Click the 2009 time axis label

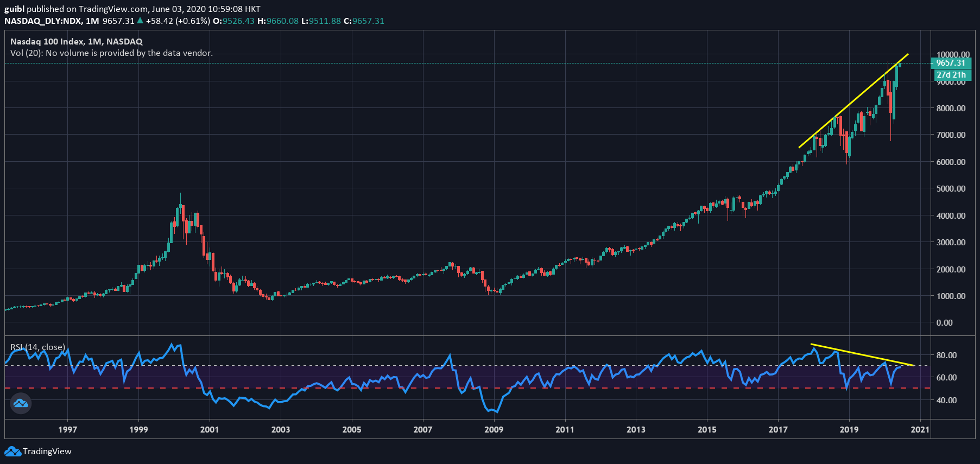[494, 429]
